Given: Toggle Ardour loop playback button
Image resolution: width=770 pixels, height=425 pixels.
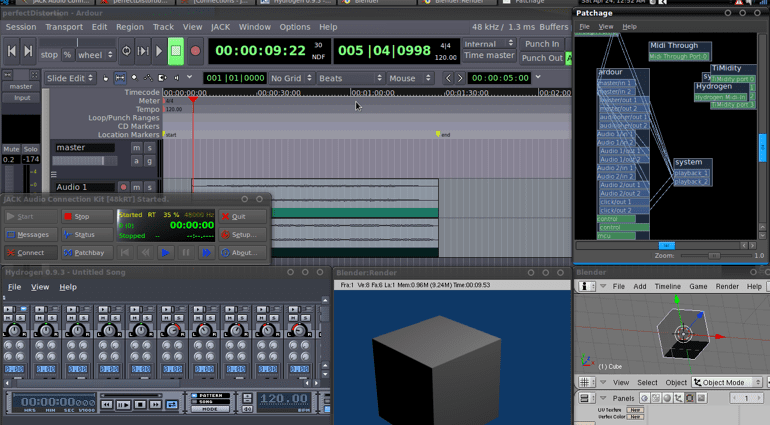Looking at the screenshot, I should pyautogui.click(x=126, y=51).
